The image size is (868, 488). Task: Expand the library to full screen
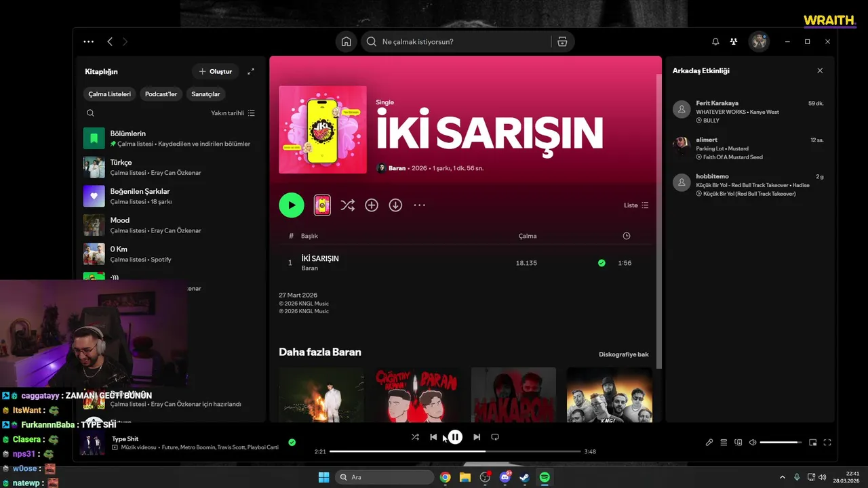[x=251, y=71]
